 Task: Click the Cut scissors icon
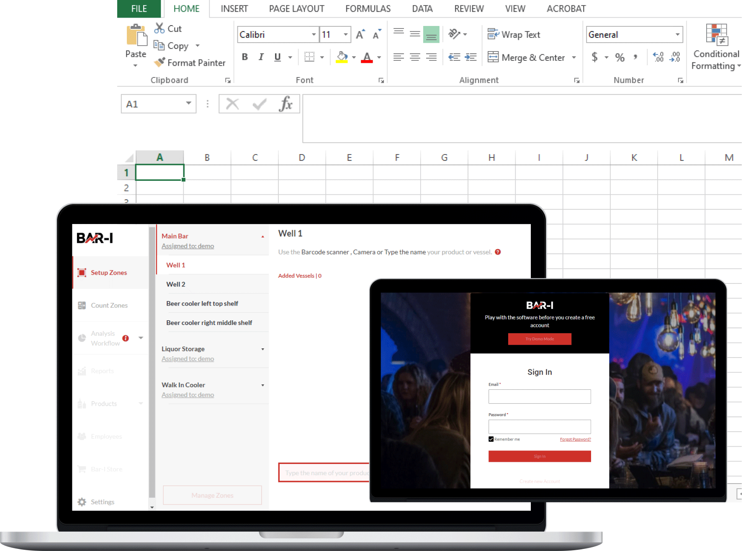[x=159, y=28]
